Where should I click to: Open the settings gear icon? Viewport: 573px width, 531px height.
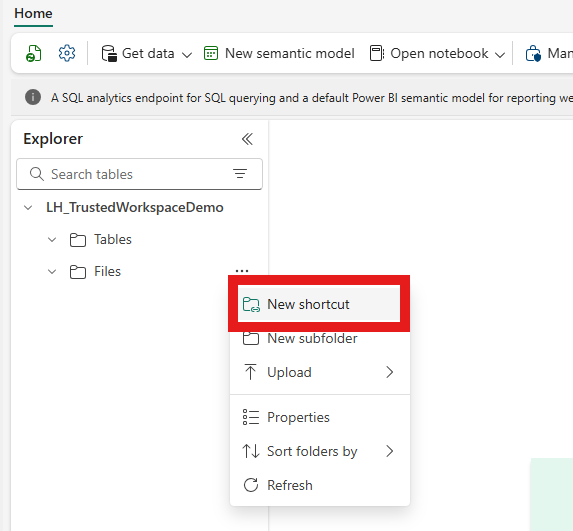tap(67, 53)
